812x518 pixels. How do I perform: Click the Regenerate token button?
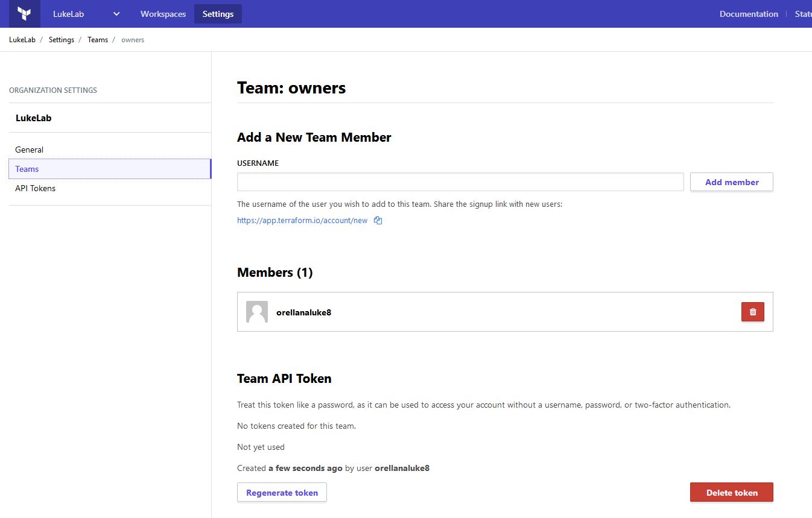(x=282, y=492)
